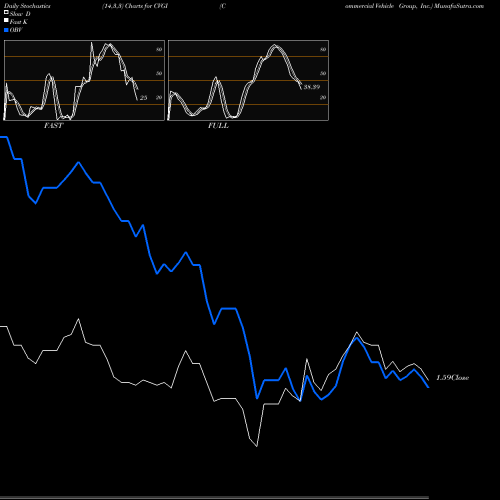Click the 'Daily Stochastics' title text

(27, 6)
